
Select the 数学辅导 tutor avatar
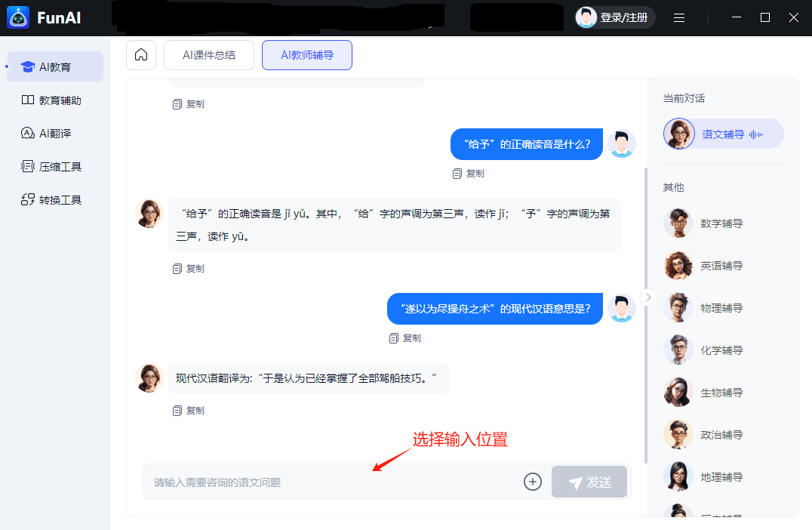click(678, 223)
